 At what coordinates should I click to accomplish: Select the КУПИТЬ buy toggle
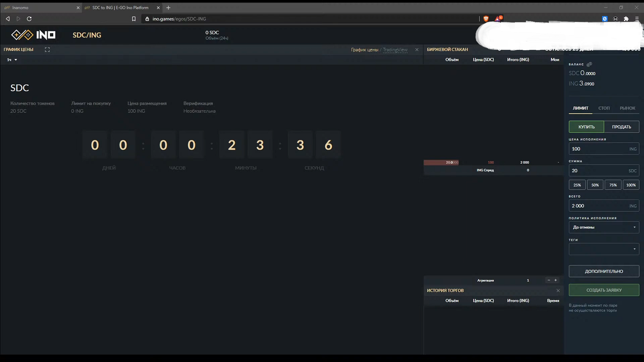click(587, 127)
